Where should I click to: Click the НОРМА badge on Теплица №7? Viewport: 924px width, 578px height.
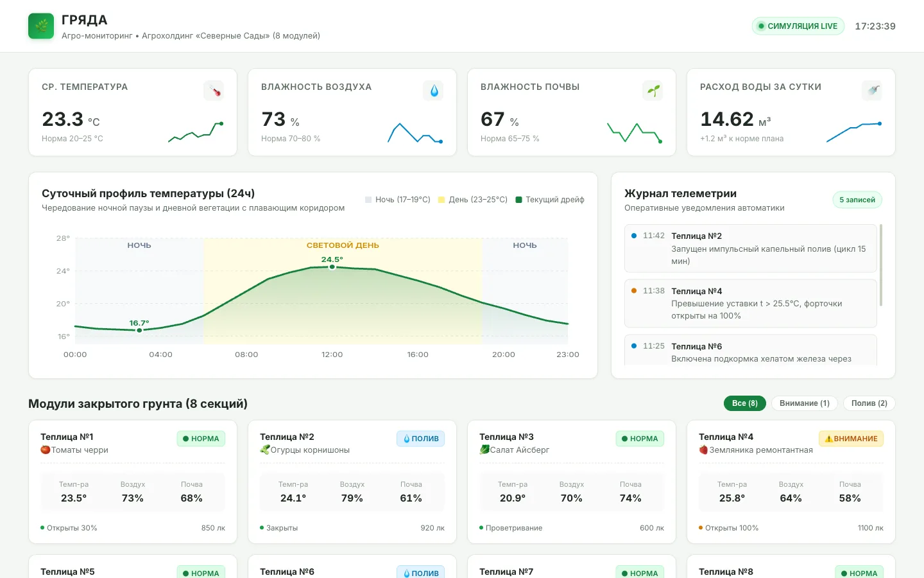(x=640, y=572)
